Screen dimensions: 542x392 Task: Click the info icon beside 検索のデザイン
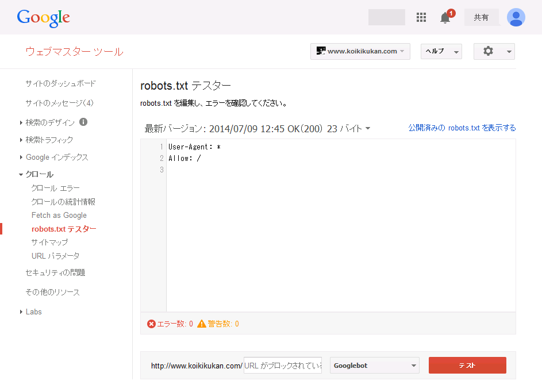(83, 122)
